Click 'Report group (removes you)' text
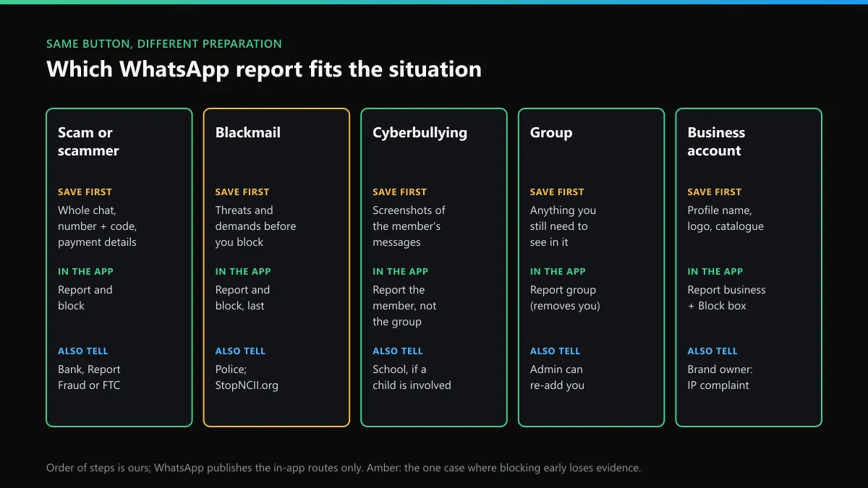The image size is (868, 488). [565, 298]
